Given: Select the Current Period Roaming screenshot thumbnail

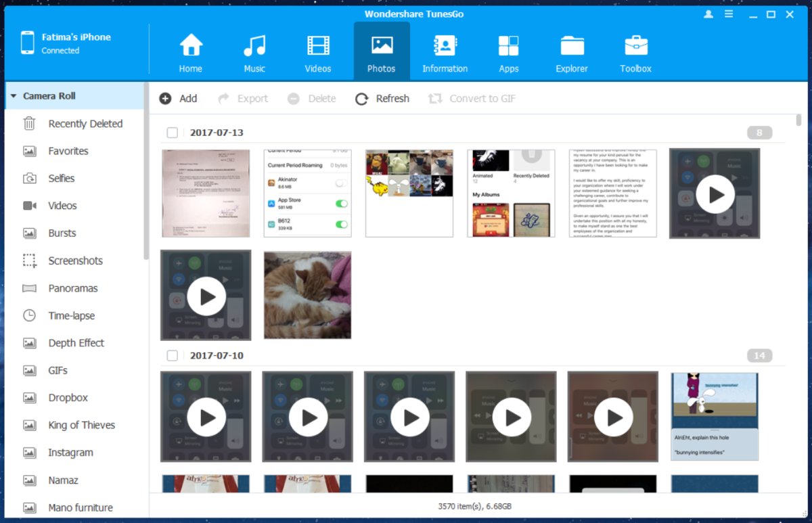Looking at the screenshot, I should 308,194.
